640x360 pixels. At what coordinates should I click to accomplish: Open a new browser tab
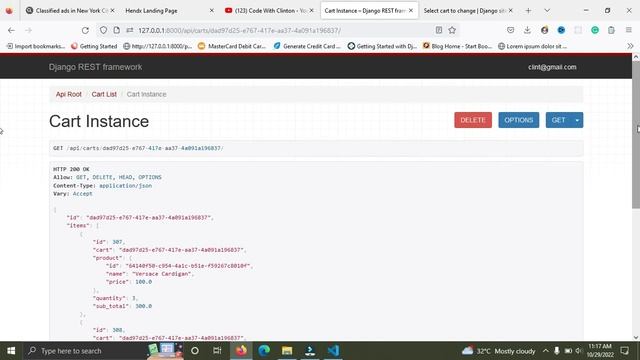[x=528, y=11]
